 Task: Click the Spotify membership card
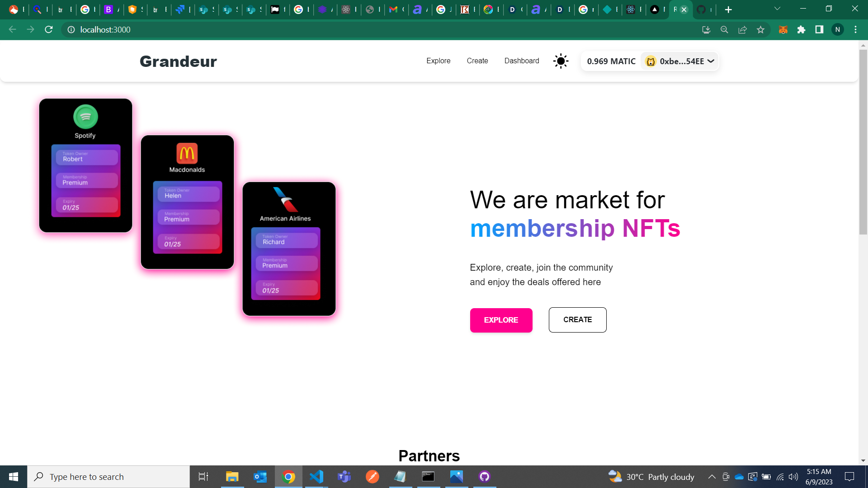click(85, 165)
